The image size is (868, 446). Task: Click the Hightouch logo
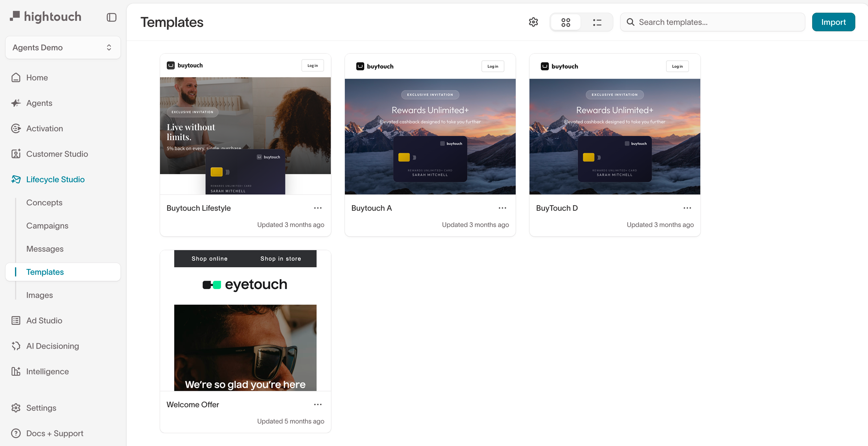coord(46,16)
